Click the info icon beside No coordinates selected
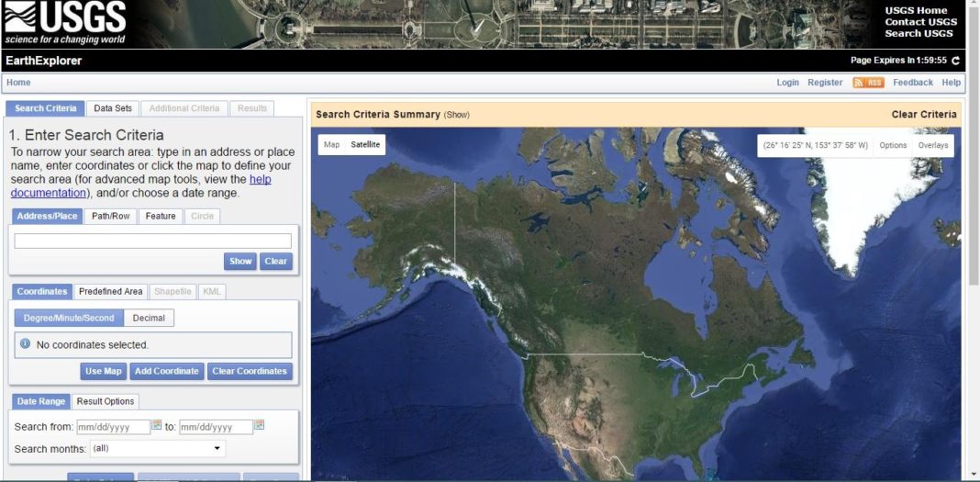This screenshot has height=482, width=980. [26, 344]
